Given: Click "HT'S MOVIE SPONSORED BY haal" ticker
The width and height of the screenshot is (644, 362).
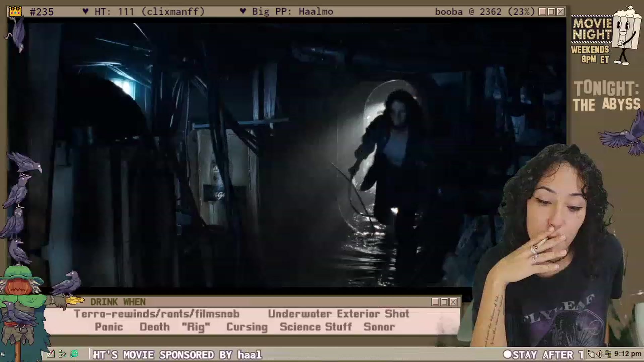Looking at the screenshot, I should (x=177, y=355).
